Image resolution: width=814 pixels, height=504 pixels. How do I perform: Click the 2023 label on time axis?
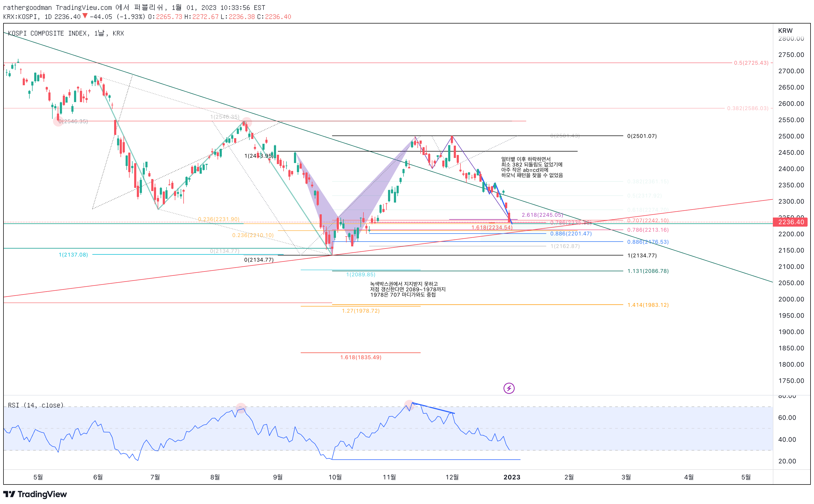[512, 477]
